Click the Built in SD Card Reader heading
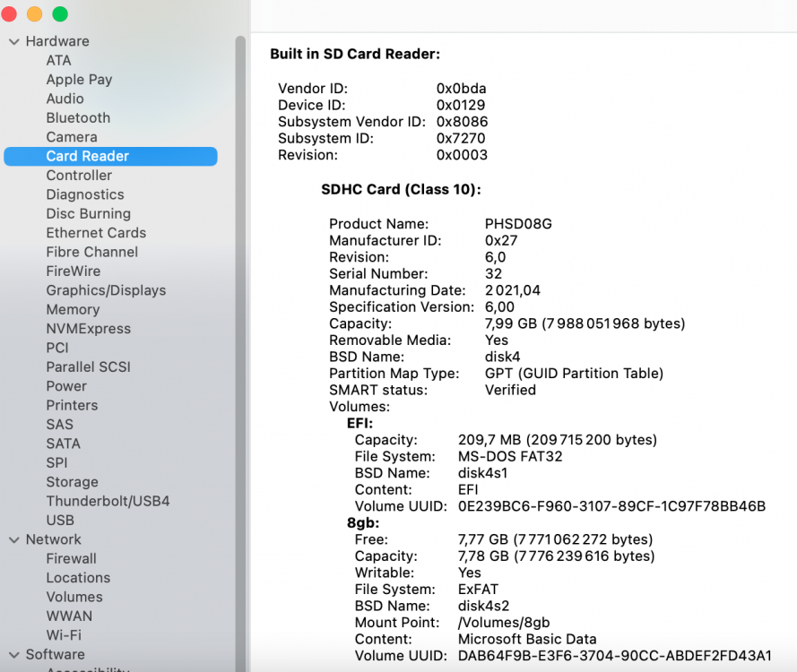Screen dimensions: 797x672 click(355, 54)
